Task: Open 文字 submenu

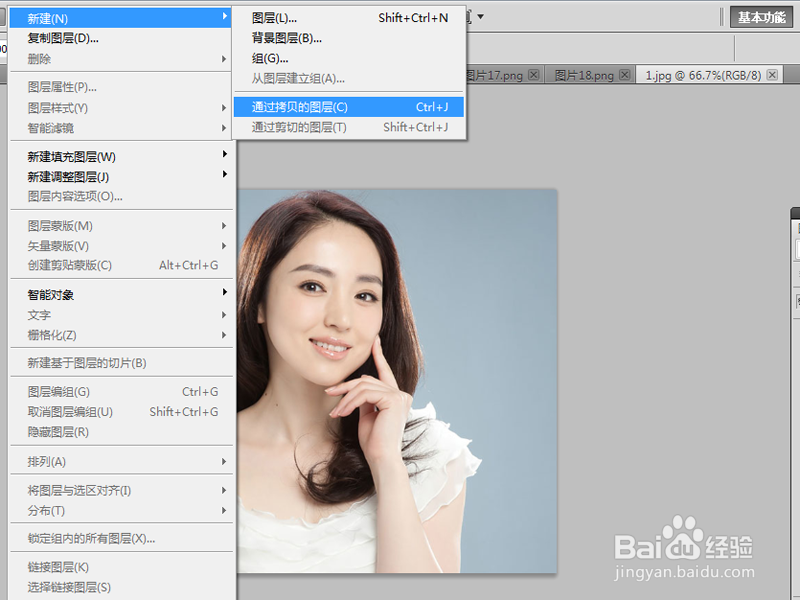Action: 121,315
